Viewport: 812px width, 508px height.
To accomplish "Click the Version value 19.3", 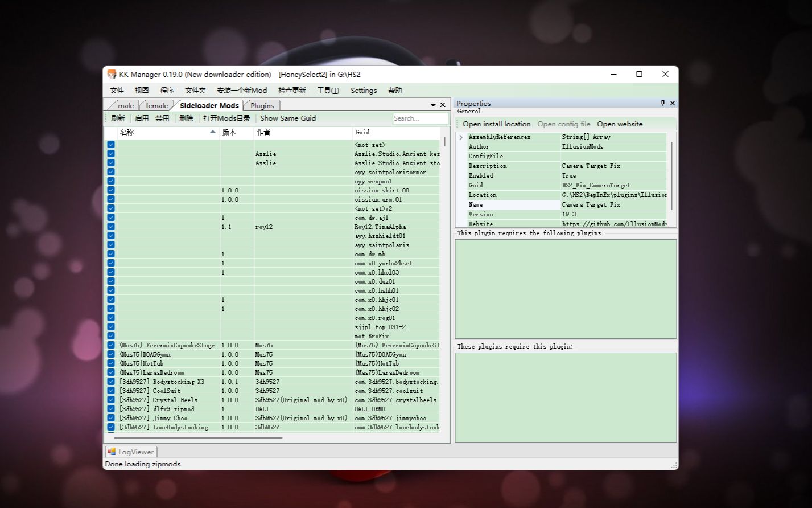I will 569,215.
